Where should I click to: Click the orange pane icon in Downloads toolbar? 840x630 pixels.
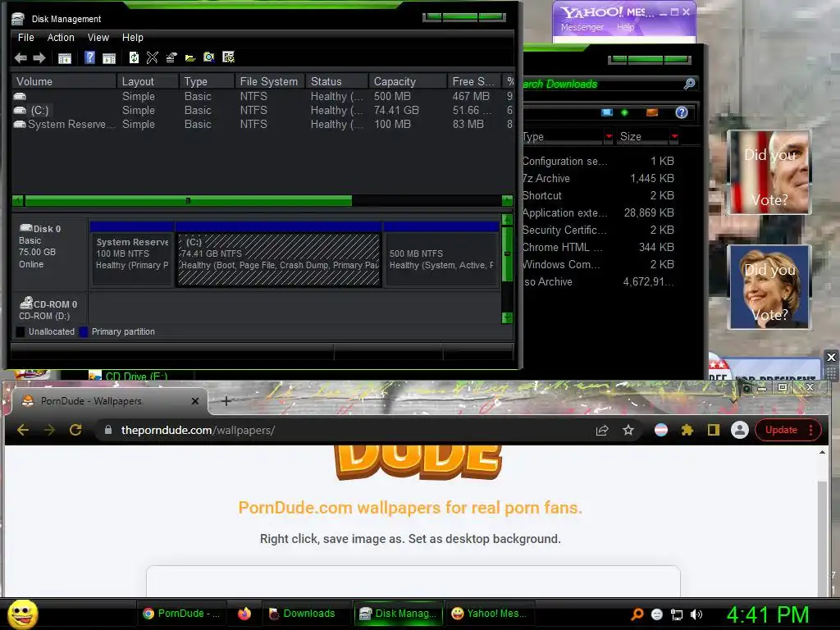click(x=652, y=112)
